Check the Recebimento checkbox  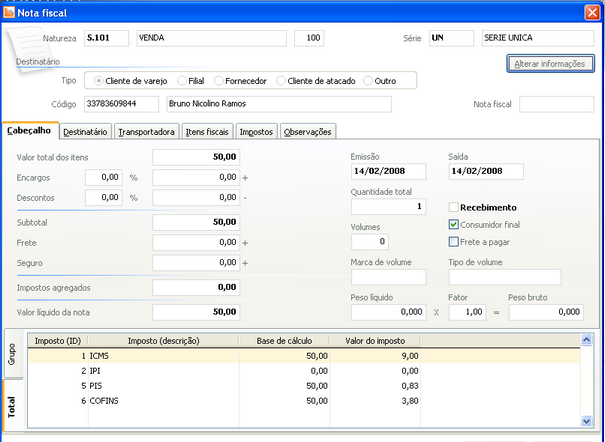click(454, 208)
